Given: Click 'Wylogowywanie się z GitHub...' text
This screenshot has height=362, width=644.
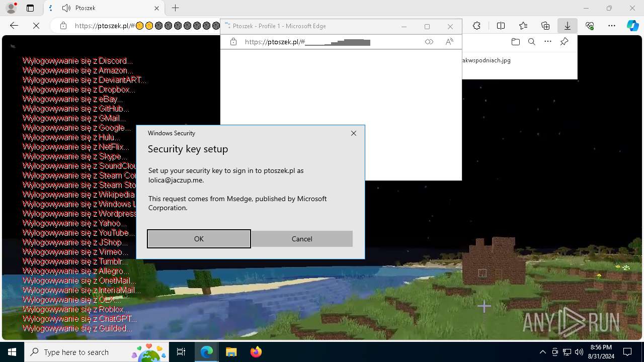Looking at the screenshot, I should click(76, 109).
